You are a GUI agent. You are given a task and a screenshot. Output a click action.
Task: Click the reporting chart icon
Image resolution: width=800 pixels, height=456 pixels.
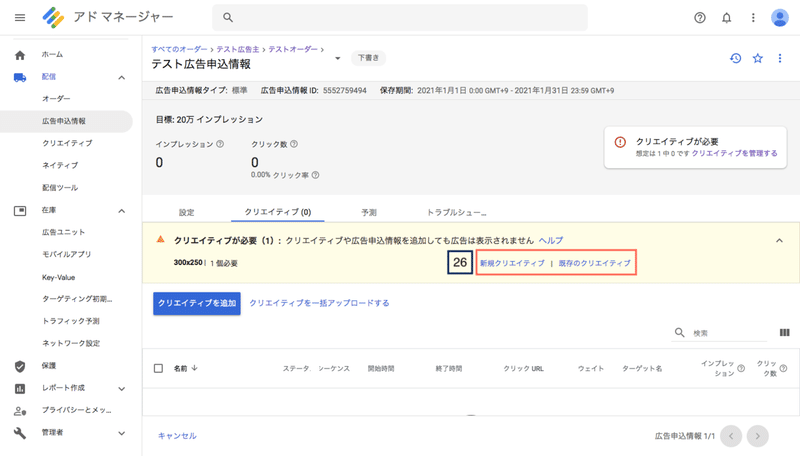(x=20, y=389)
